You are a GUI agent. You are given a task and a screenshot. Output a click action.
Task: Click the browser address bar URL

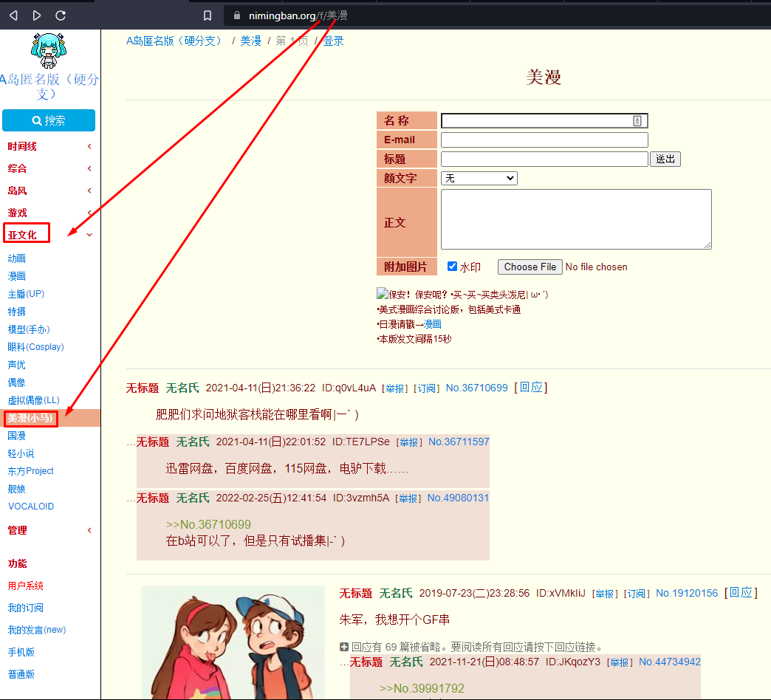click(x=298, y=16)
